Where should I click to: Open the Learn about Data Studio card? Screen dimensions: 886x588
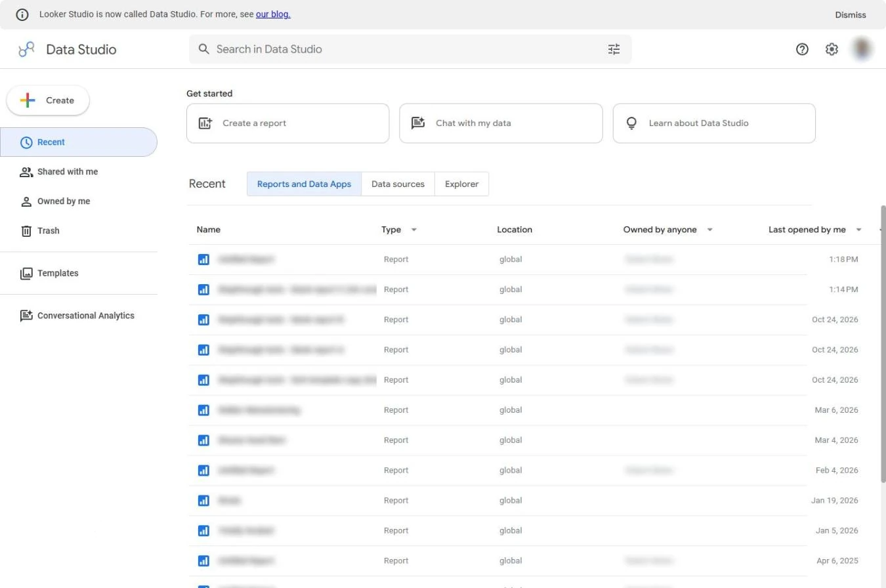click(x=714, y=123)
